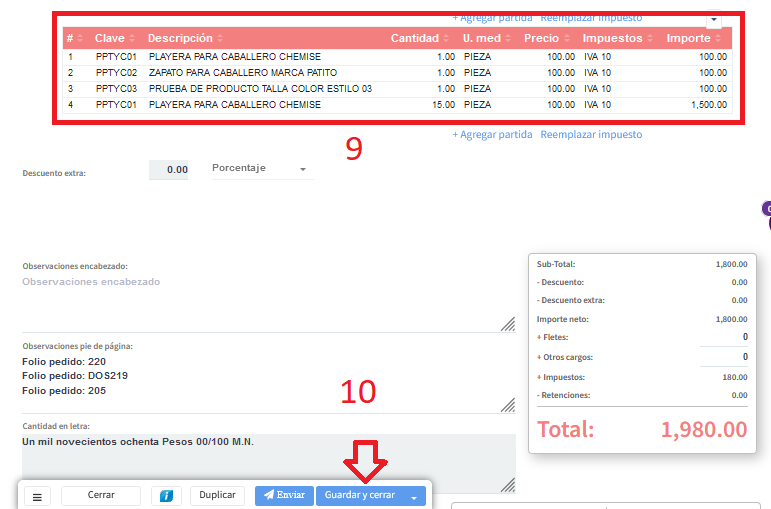Sort by Importe column sort icon
This screenshot has height=509, width=771.
(719, 39)
